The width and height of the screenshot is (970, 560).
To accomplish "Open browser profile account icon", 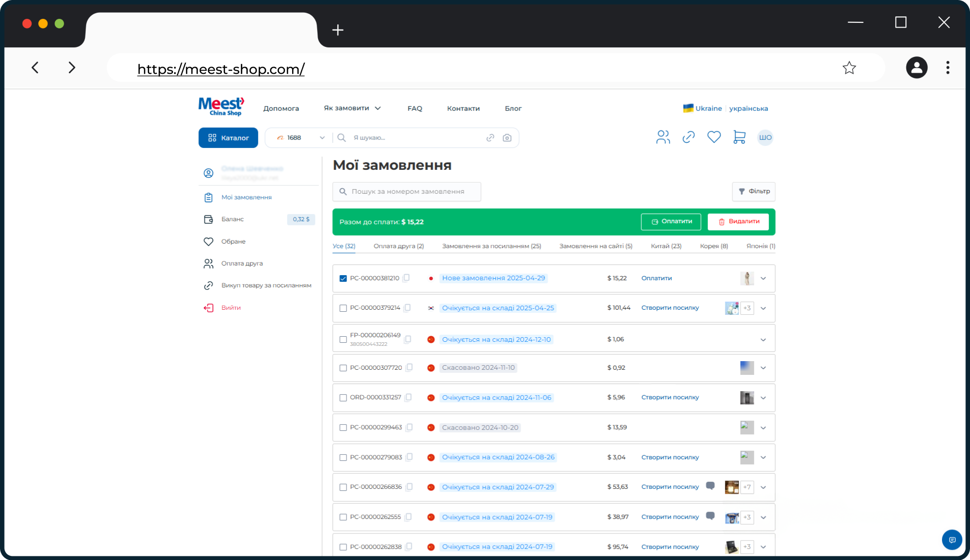I will [x=917, y=68].
